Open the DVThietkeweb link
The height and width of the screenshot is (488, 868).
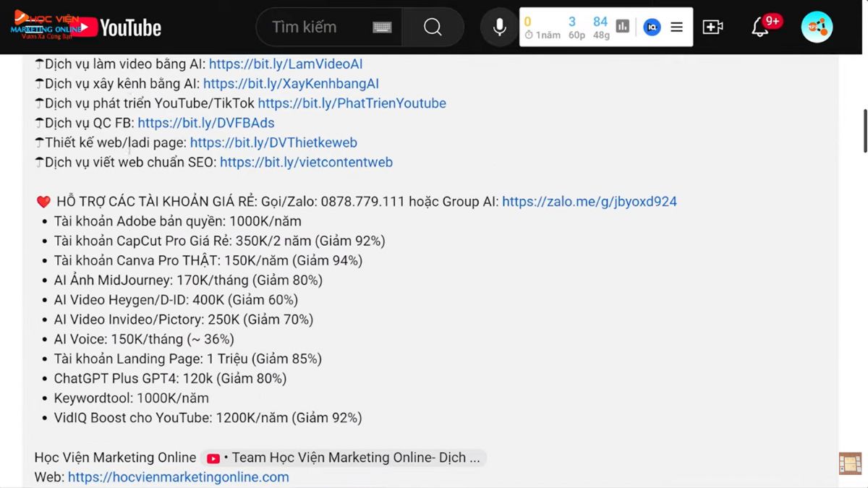pyautogui.click(x=273, y=142)
